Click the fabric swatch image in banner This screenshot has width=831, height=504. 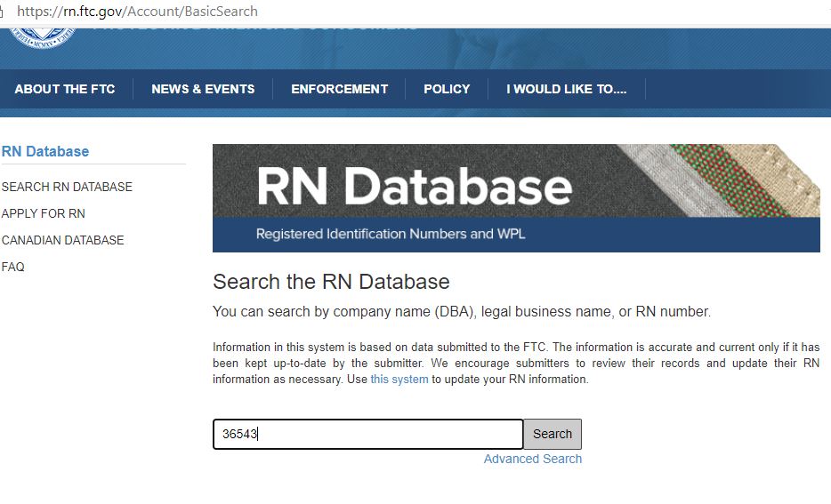click(x=730, y=180)
